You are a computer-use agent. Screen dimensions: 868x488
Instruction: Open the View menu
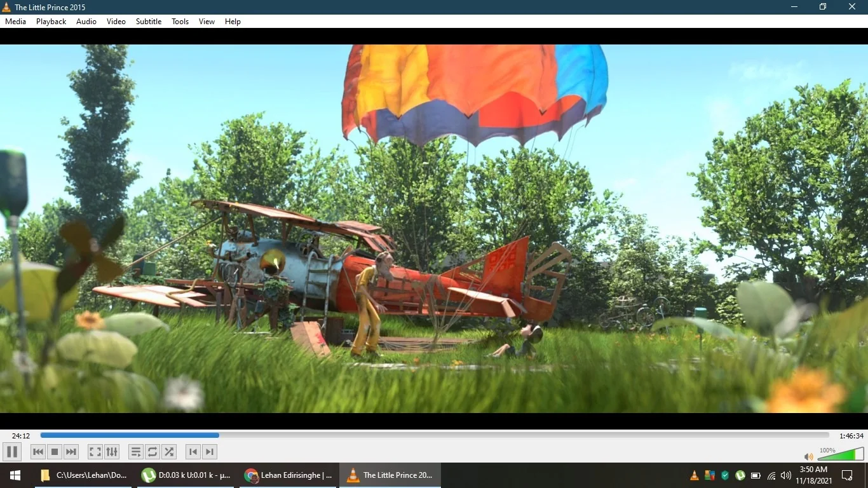207,22
